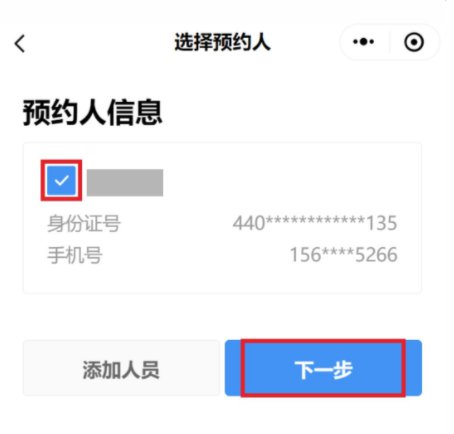Image resolution: width=454 pixels, height=434 pixels.
Task: Select the gray redacted name block
Action: click(125, 182)
